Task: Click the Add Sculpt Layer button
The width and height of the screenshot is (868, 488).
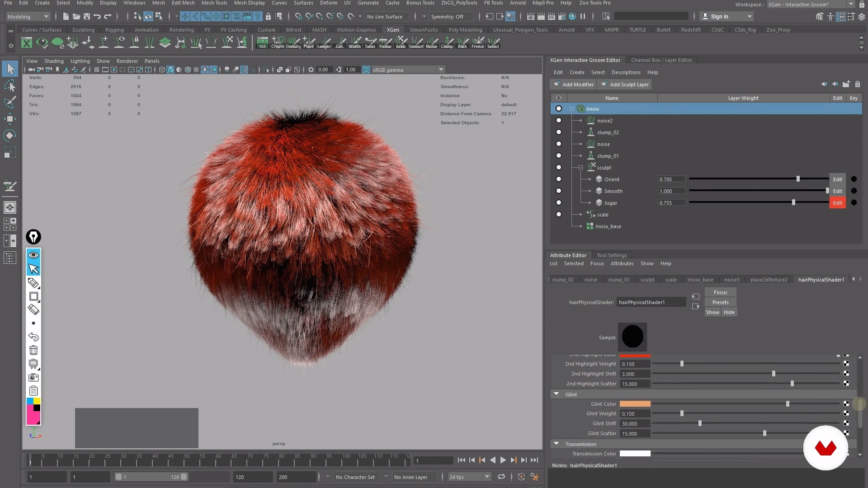Action: tap(630, 84)
